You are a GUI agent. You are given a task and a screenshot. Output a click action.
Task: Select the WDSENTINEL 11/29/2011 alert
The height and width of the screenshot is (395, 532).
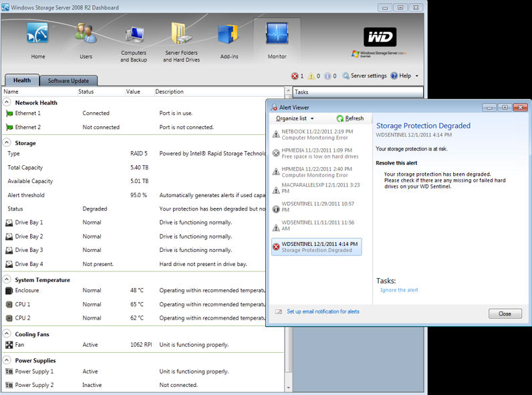coord(317,207)
